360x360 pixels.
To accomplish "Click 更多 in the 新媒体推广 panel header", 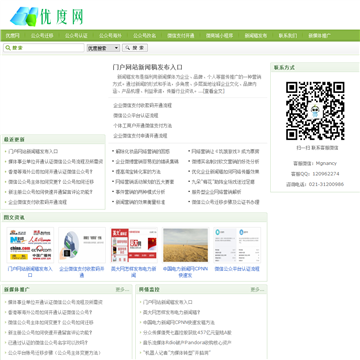I will (x=122, y=290).
